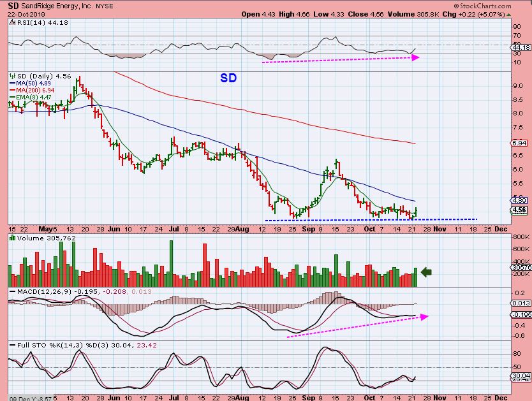The height and width of the screenshot is (401, 532).
Task: Click the Jul label on the price date axis
Action: [x=174, y=229]
